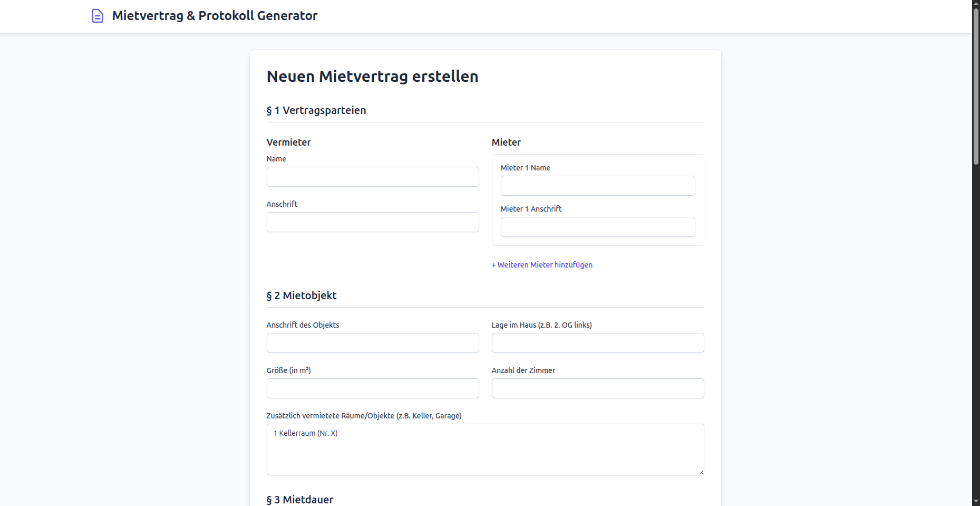The width and height of the screenshot is (980, 506).
Task: Click the § 2 Mietobjekt section heading
Action: pyautogui.click(x=302, y=295)
